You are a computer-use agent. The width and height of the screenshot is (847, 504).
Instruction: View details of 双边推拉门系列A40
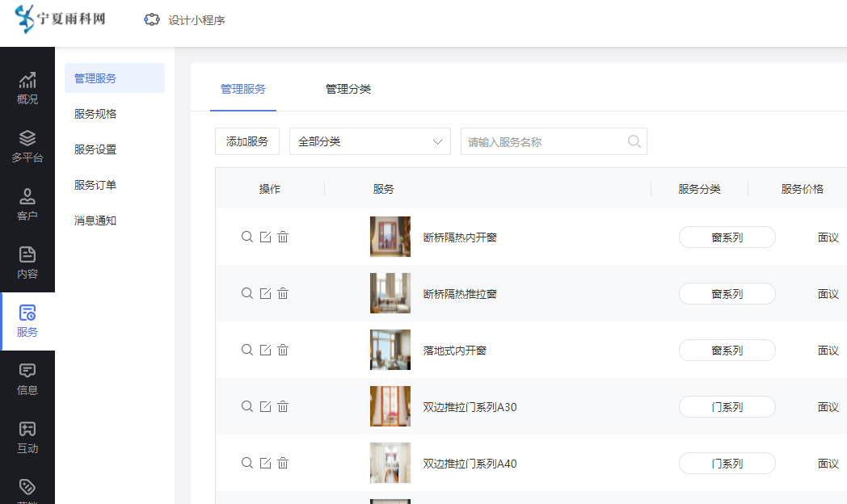[247, 463]
